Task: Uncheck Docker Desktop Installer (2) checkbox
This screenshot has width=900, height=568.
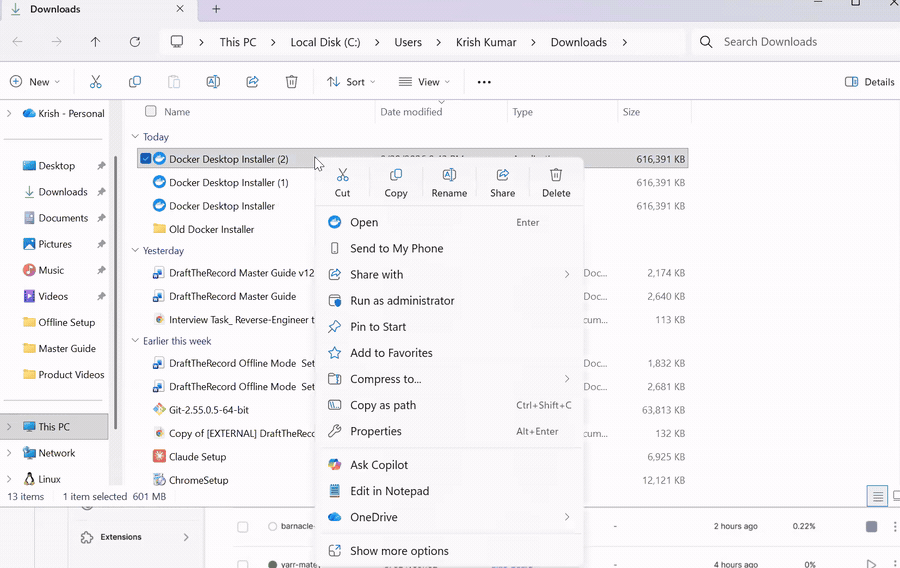Action: (145, 159)
